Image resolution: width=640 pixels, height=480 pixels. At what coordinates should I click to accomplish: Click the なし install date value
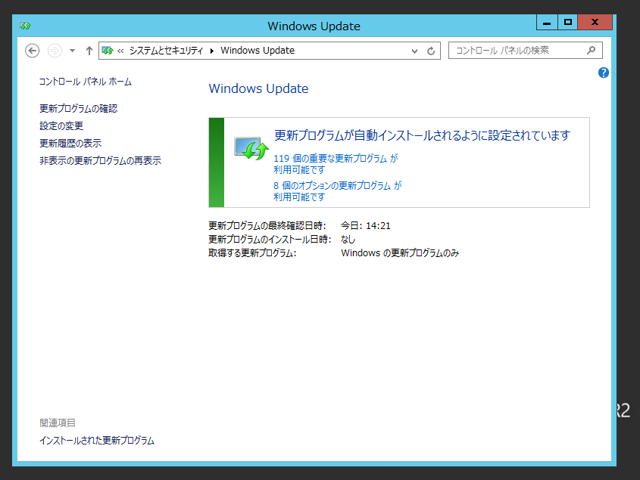[x=348, y=239]
